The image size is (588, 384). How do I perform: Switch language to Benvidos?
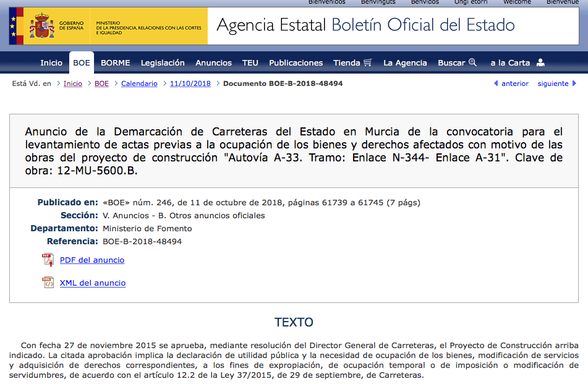tap(425, 2)
